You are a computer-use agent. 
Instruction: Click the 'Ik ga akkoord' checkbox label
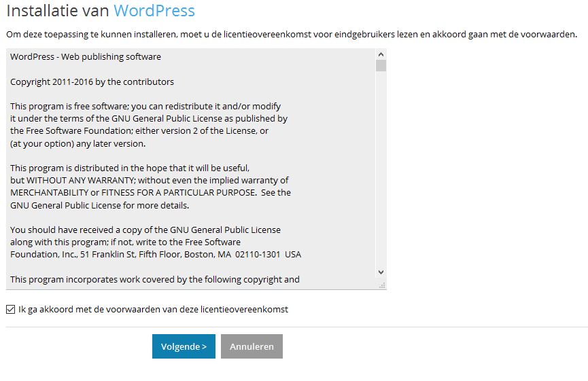[153, 309]
